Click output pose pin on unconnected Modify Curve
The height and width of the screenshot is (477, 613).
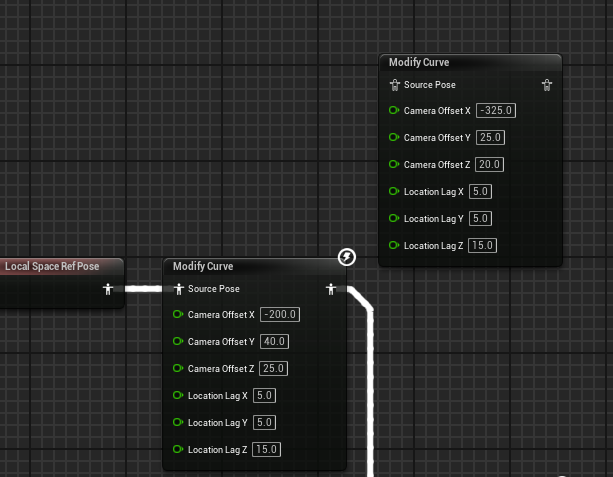pos(547,85)
